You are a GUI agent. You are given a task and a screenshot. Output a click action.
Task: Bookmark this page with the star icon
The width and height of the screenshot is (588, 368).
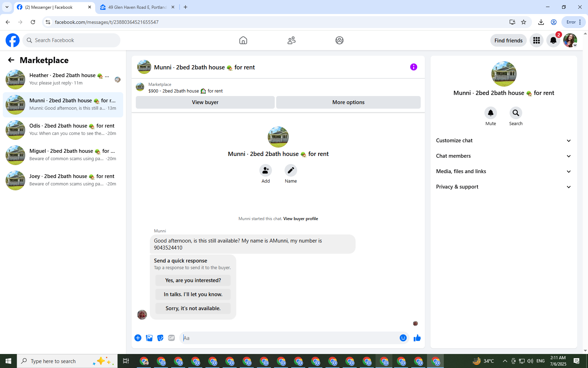(524, 22)
